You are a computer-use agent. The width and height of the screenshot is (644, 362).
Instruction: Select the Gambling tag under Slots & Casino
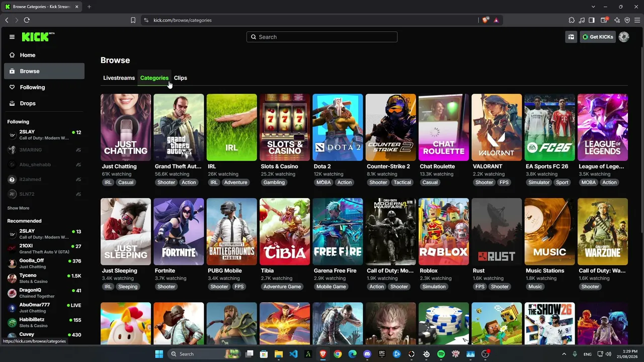coord(274,183)
